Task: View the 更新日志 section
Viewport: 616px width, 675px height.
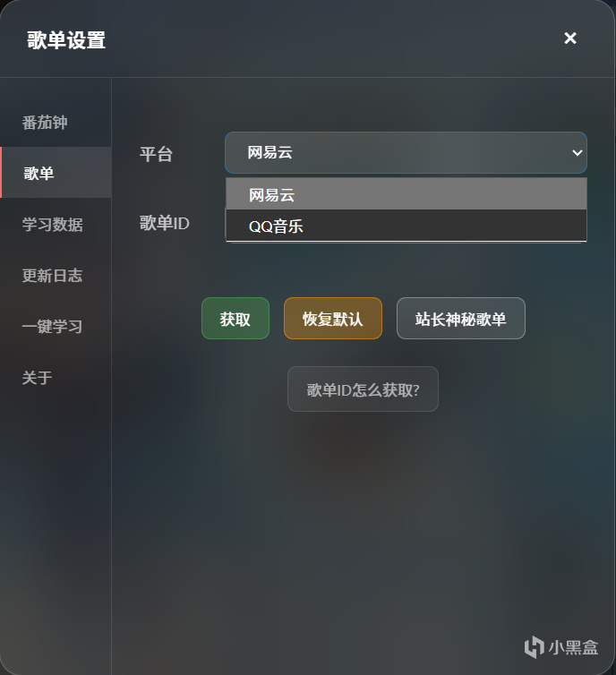Action: 53,275
